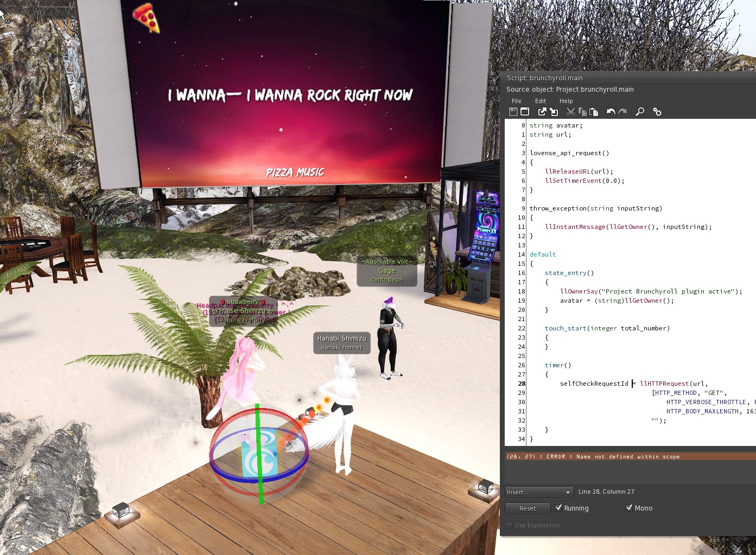Open search with the magnifier icon
This screenshot has width=756, height=555.
pyautogui.click(x=640, y=112)
